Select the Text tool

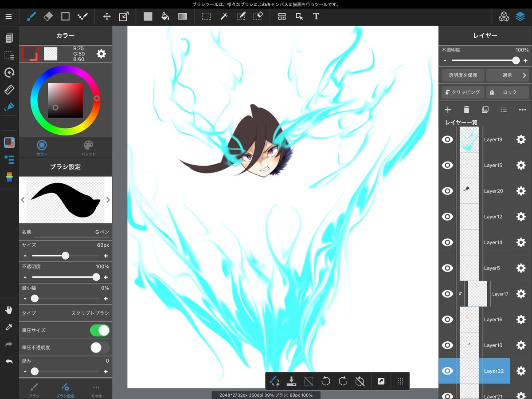click(316, 17)
